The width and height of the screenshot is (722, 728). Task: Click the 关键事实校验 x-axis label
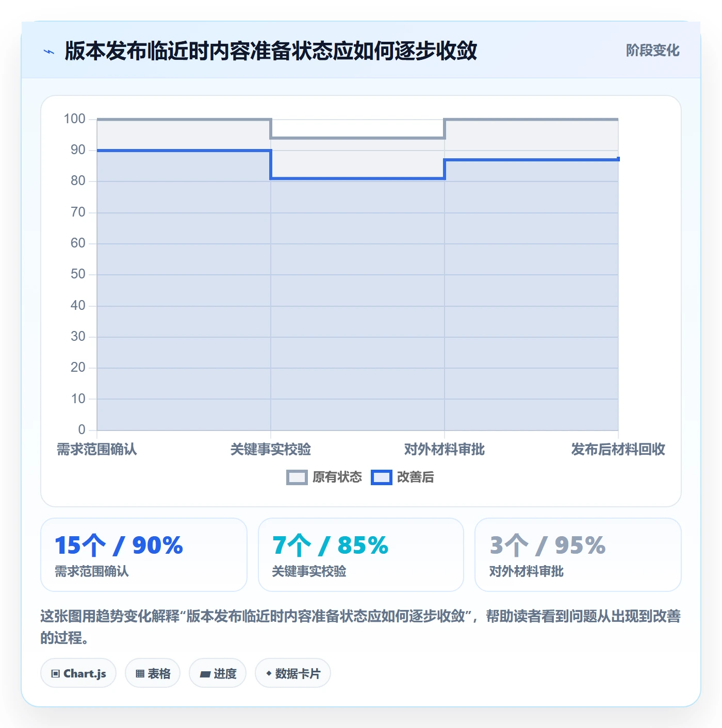[x=271, y=450]
